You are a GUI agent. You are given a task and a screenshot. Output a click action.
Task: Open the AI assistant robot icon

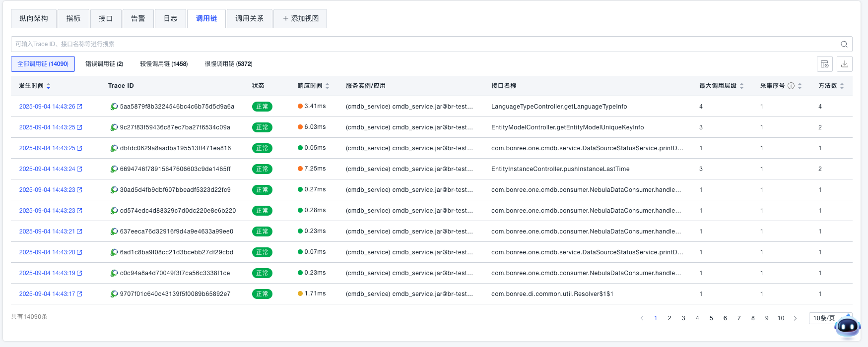[x=847, y=327]
